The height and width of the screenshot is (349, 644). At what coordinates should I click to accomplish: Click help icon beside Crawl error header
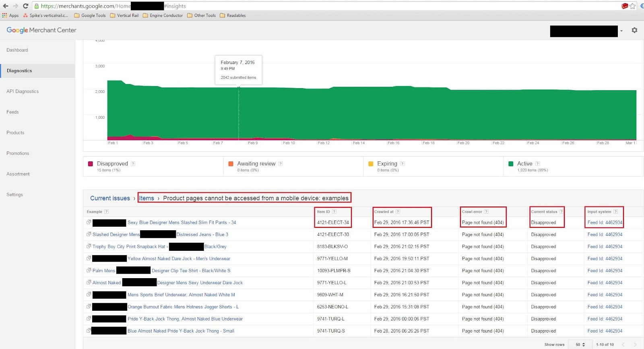point(486,212)
